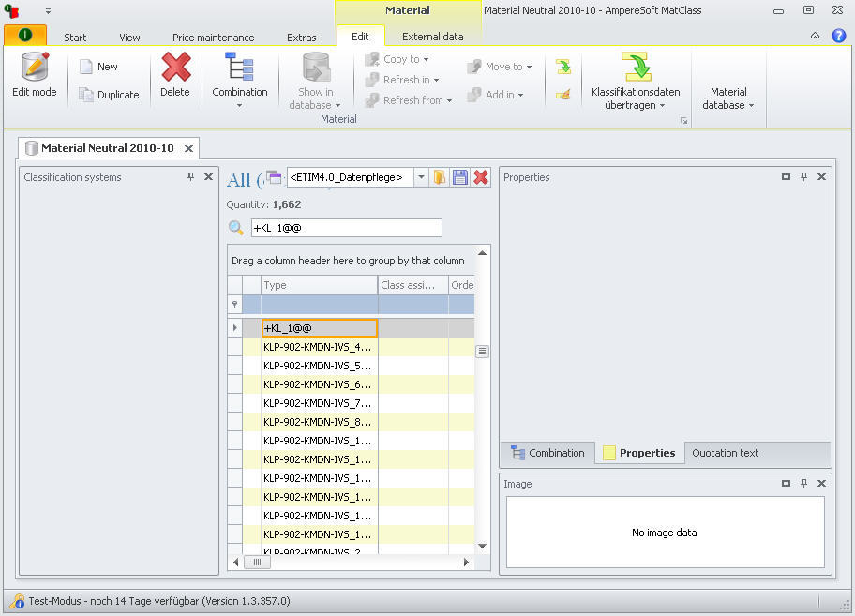Select the Edit ribbon tab

coord(360,37)
